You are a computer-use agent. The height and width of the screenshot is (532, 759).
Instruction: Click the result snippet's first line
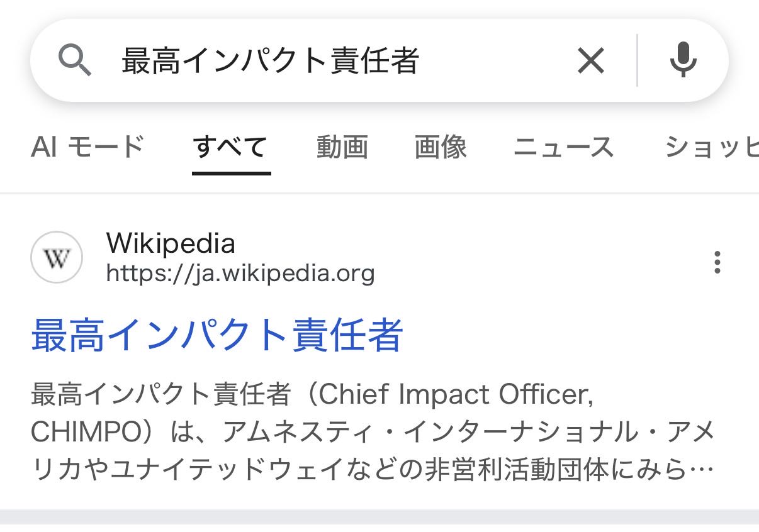[x=312, y=395]
